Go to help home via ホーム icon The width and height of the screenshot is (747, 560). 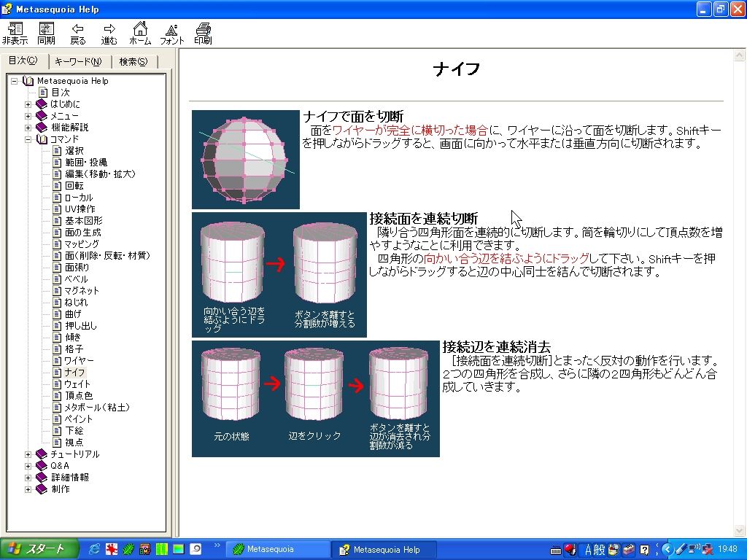point(140,32)
